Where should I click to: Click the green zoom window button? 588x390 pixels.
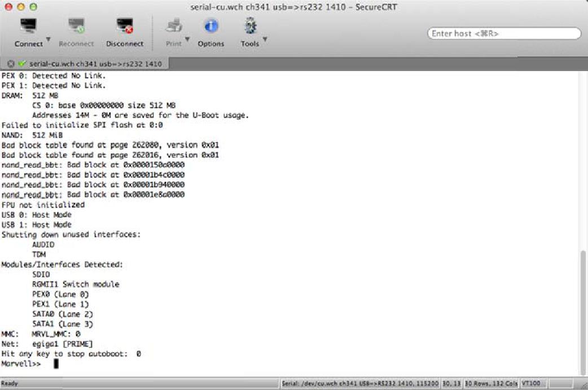click(33, 7)
